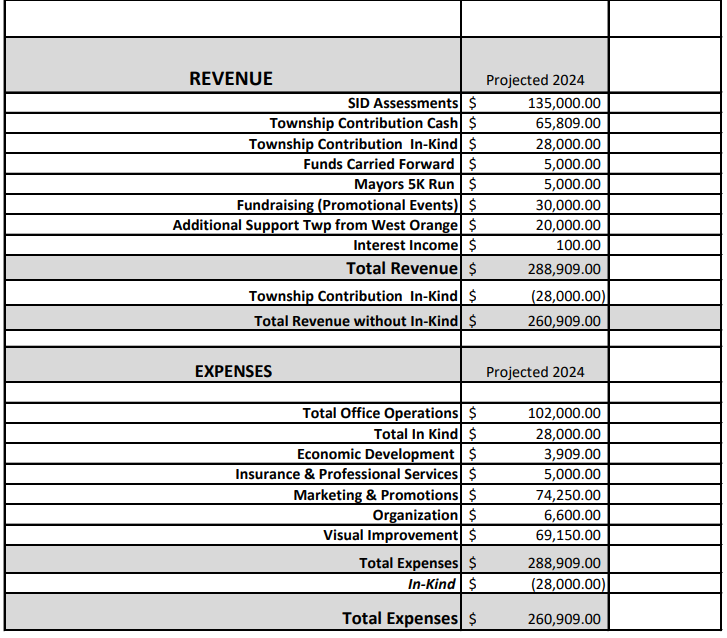
Task: Click the REVENUE section header cell
Action: (x=231, y=79)
